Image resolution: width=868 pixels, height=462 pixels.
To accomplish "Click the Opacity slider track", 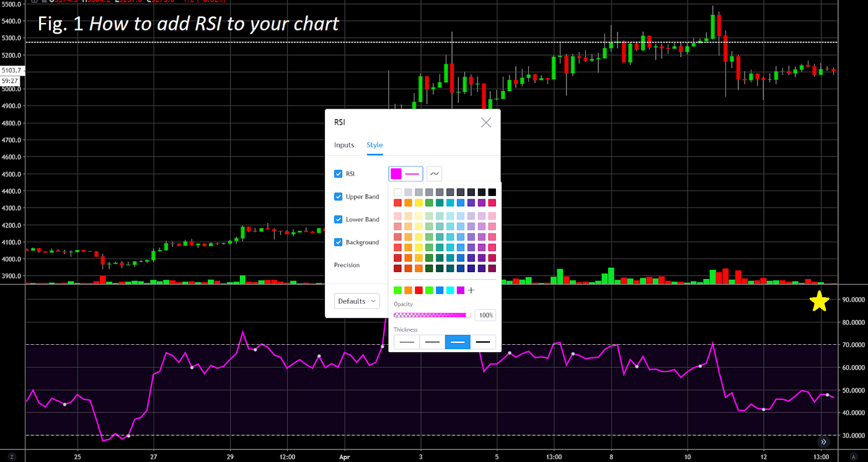I will 432,315.
